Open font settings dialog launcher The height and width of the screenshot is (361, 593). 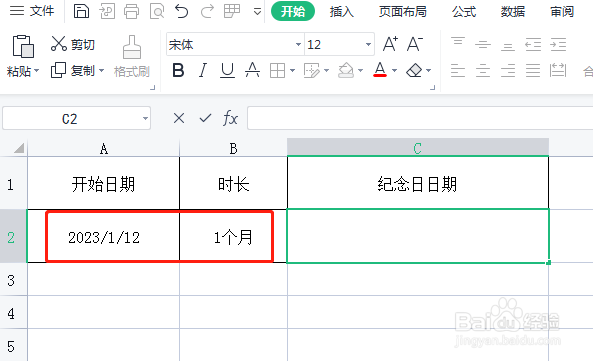click(x=433, y=88)
